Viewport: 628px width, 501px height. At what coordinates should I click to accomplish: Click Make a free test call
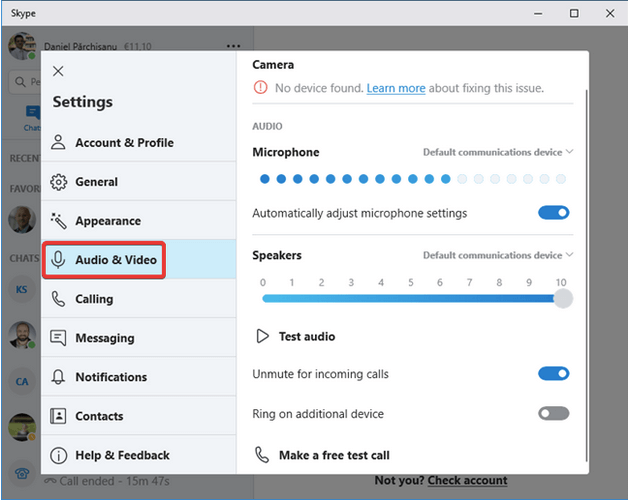[334, 455]
